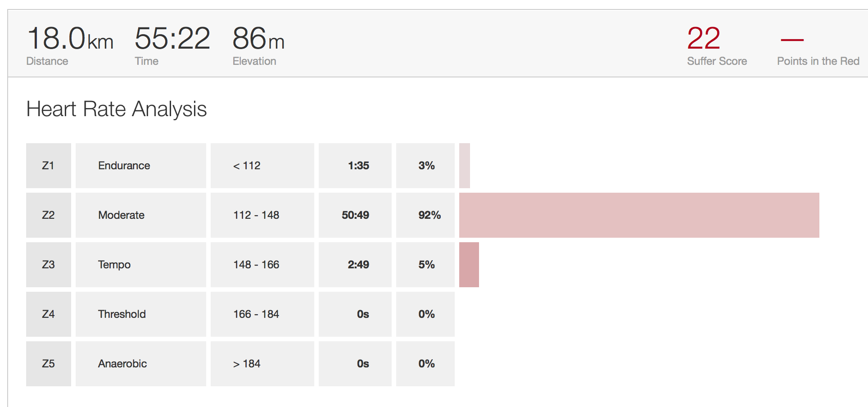Click the 148 - 166 heart rate range
Viewport: 868px width, 407px height.
[x=256, y=265]
